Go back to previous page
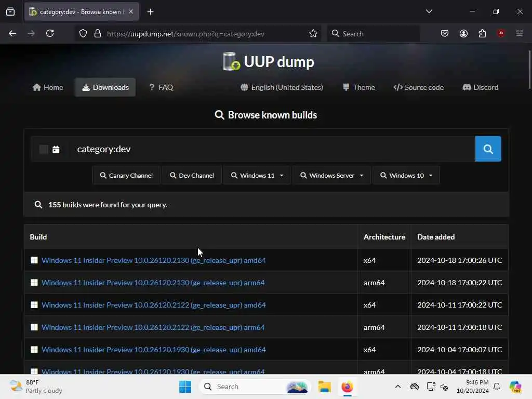This screenshot has height=399, width=532. 12,33
